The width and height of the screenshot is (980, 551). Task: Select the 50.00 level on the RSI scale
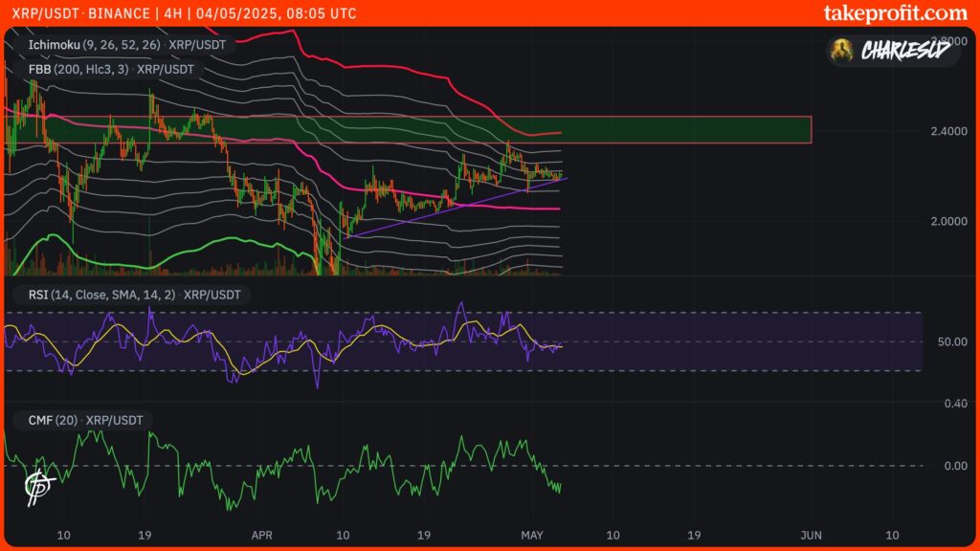[953, 339]
